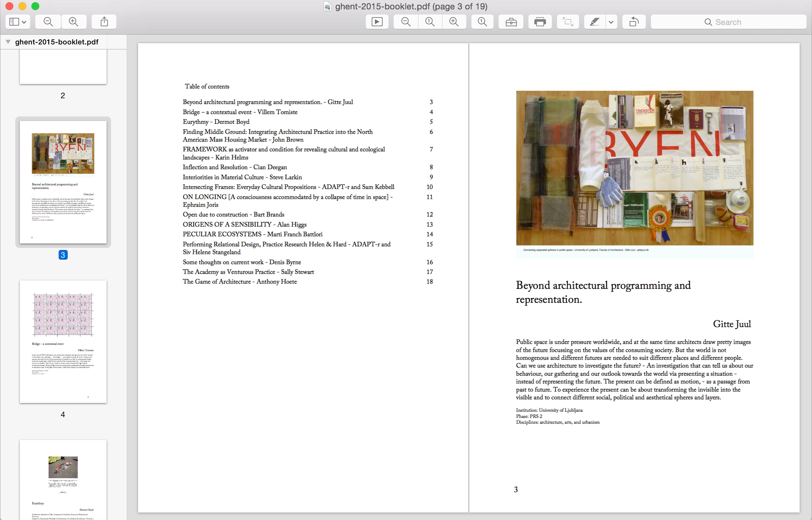
Task: Click 'Inflection and Resolution - Cian Deegan' entry
Action: click(235, 167)
